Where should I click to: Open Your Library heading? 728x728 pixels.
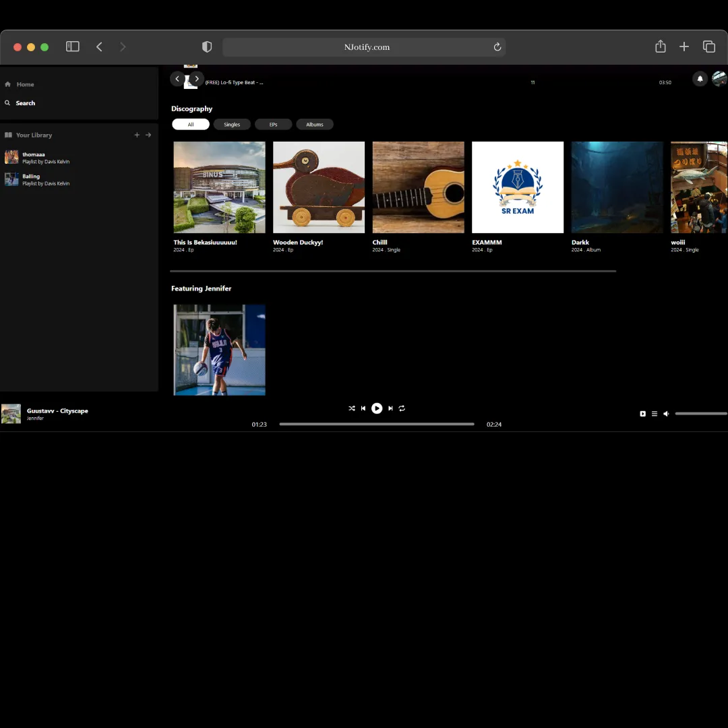tap(28, 135)
